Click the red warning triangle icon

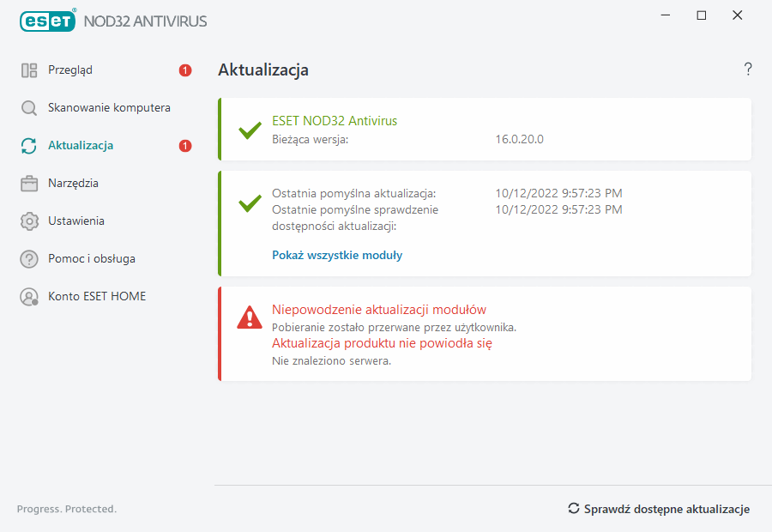click(x=249, y=320)
